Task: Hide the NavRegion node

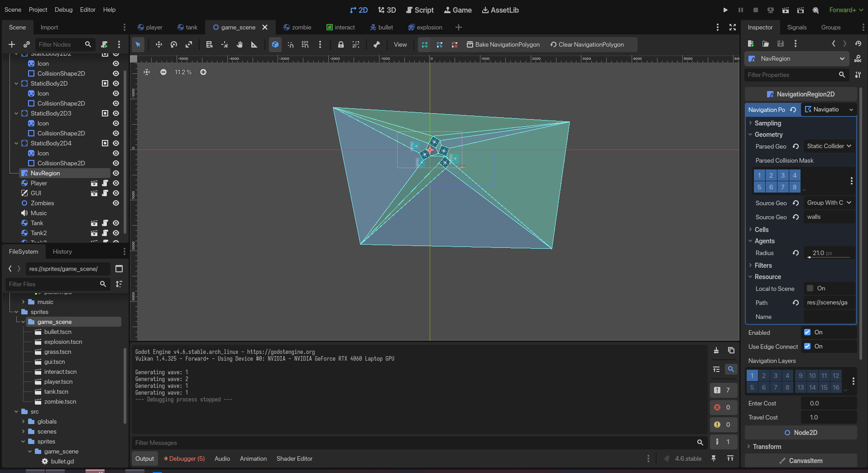Action: (116, 173)
